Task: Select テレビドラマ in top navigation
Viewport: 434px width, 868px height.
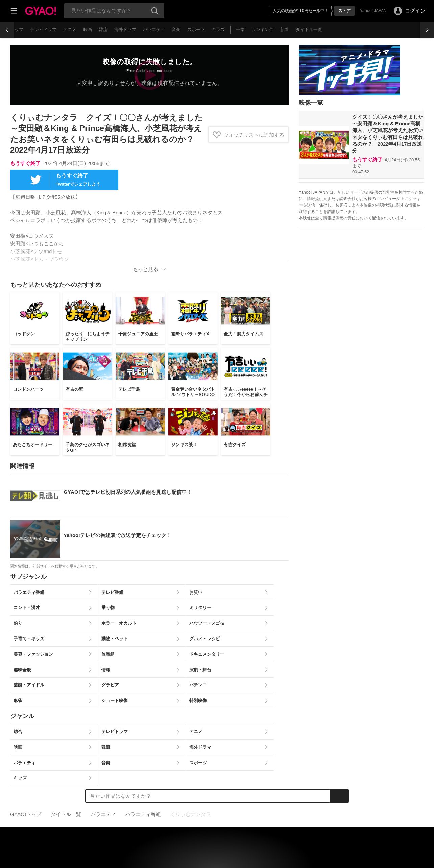Action: pos(43,30)
